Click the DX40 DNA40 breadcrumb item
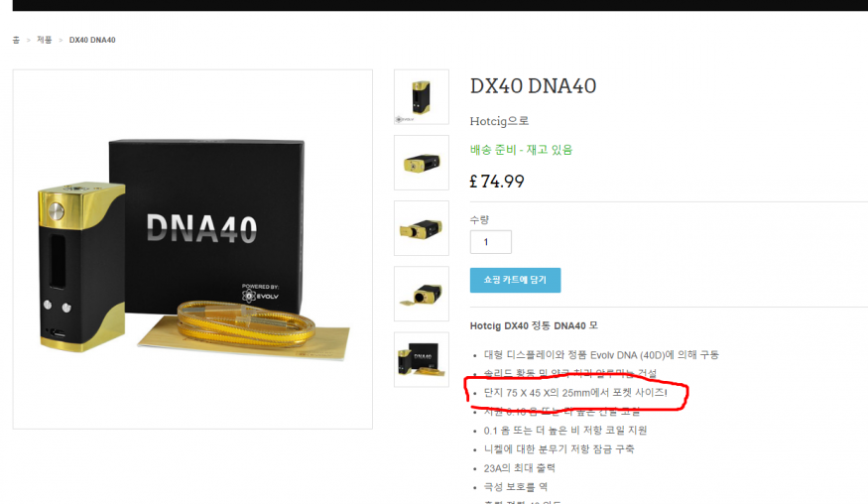The height and width of the screenshot is (504, 868). (x=92, y=40)
